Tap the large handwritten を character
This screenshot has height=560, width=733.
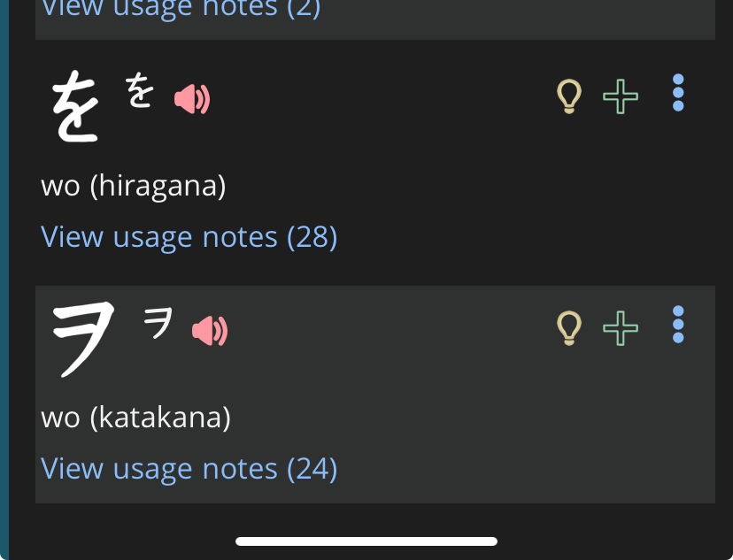74,108
